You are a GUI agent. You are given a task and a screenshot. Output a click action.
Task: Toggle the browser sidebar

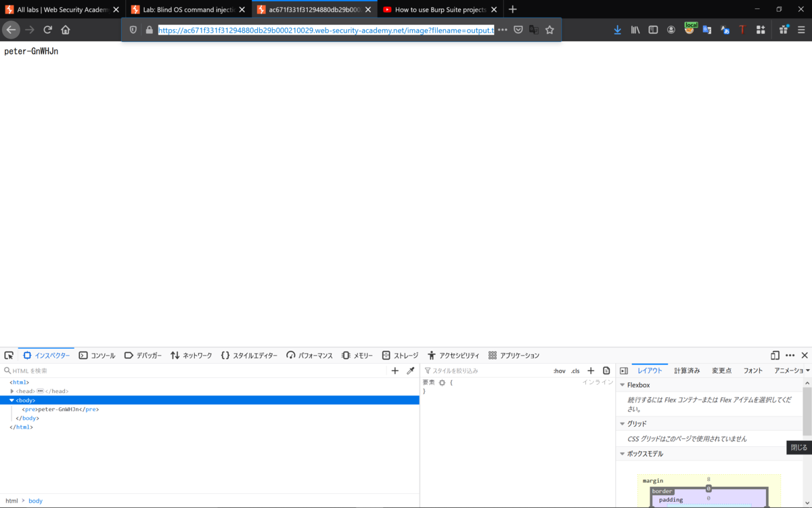click(653, 30)
